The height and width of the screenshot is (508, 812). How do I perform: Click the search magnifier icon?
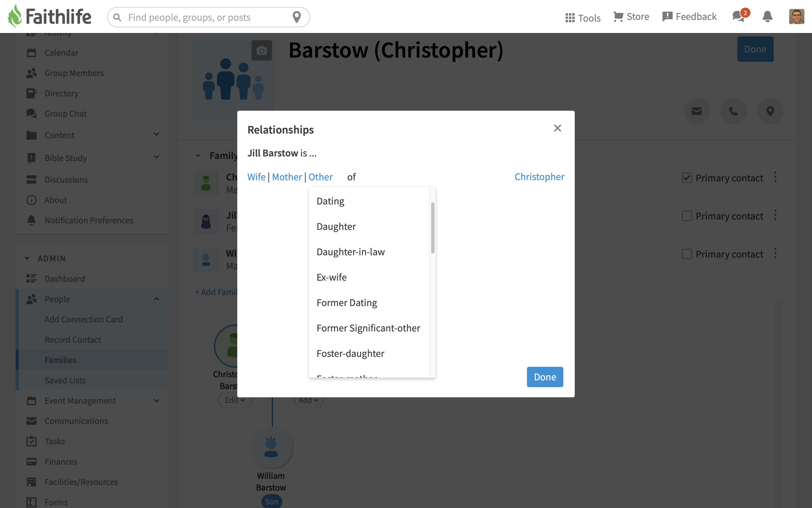coord(117,17)
